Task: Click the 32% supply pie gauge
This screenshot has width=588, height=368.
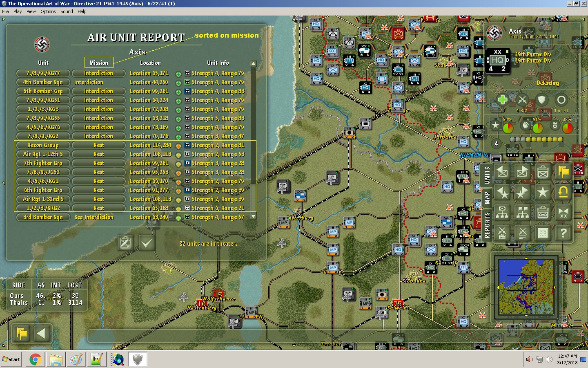Action: pyautogui.click(x=568, y=128)
